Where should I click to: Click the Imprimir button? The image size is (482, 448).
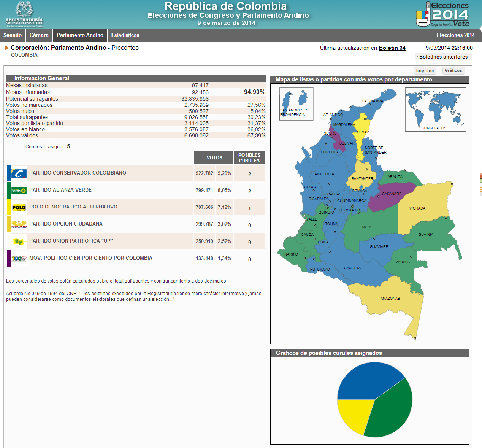[x=425, y=70]
